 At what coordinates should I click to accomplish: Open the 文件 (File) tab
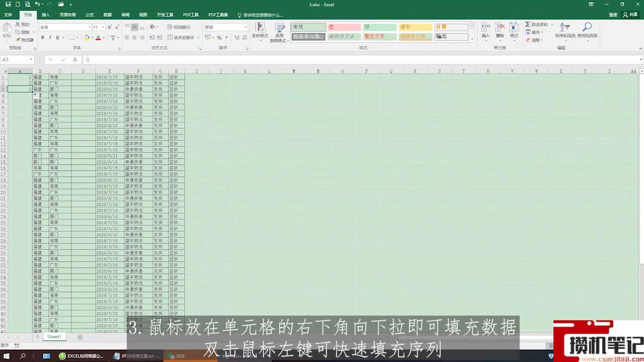coord(8,15)
